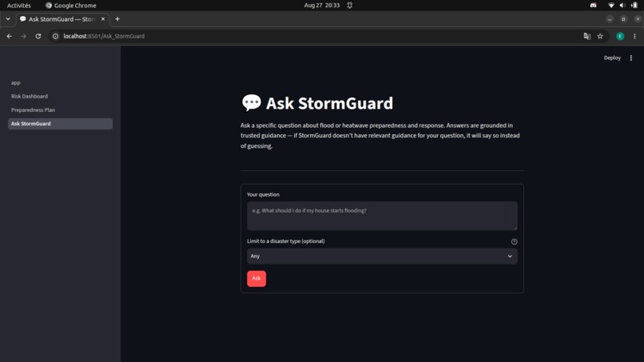
Task: Open the Activités overview
Action: click(19, 6)
